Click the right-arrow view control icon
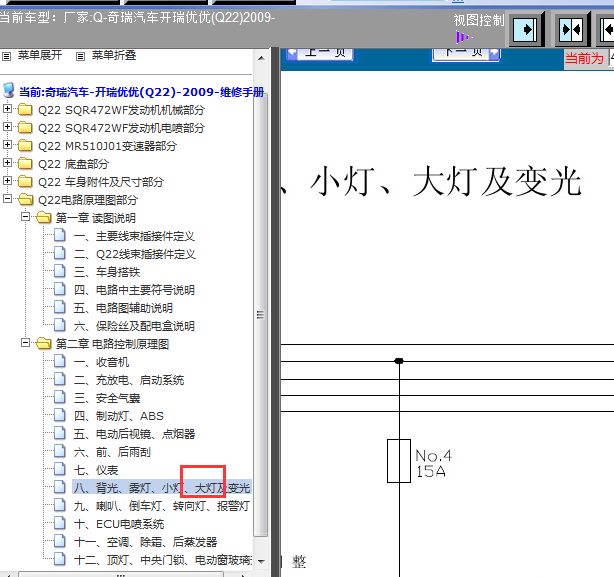 (527, 29)
